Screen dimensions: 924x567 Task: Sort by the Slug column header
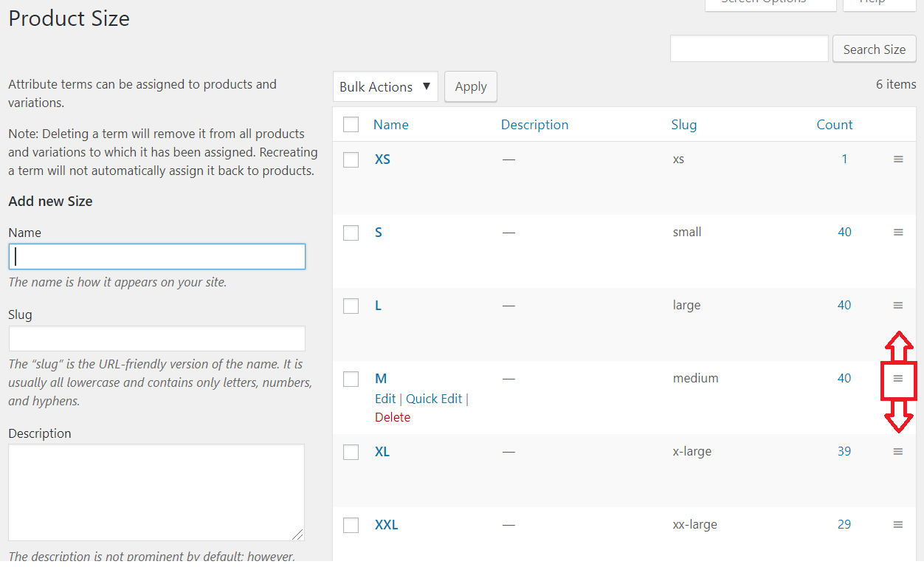[684, 125]
